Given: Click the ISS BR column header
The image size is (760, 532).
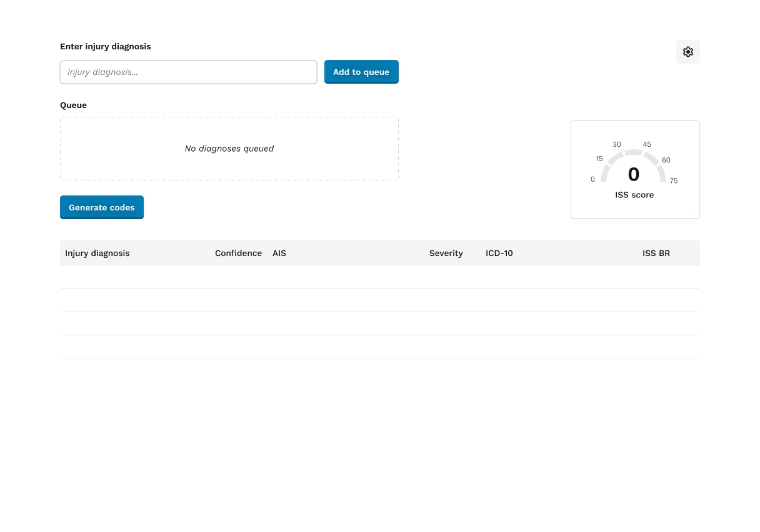Looking at the screenshot, I should pos(656,253).
